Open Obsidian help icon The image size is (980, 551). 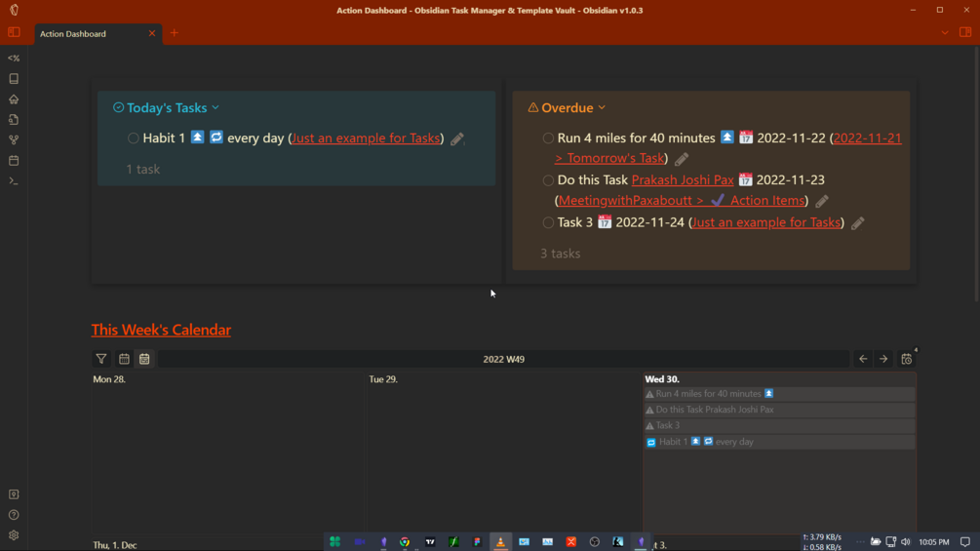coord(14,515)
